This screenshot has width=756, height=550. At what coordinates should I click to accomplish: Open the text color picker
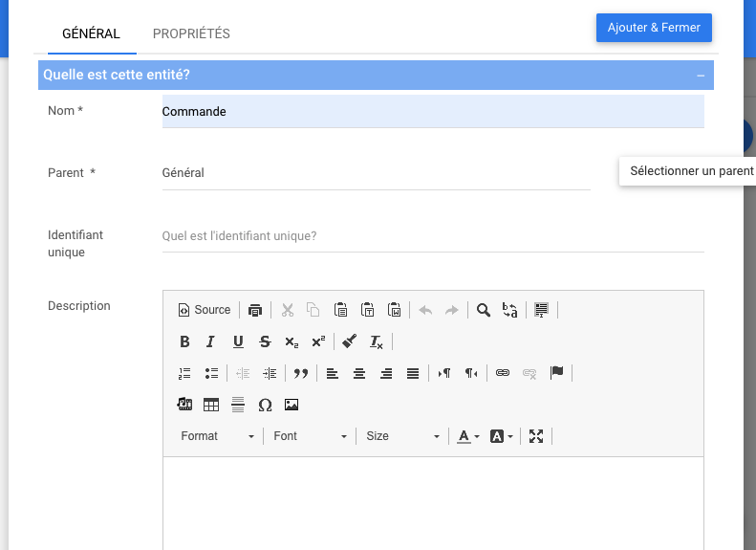[467, 436]
